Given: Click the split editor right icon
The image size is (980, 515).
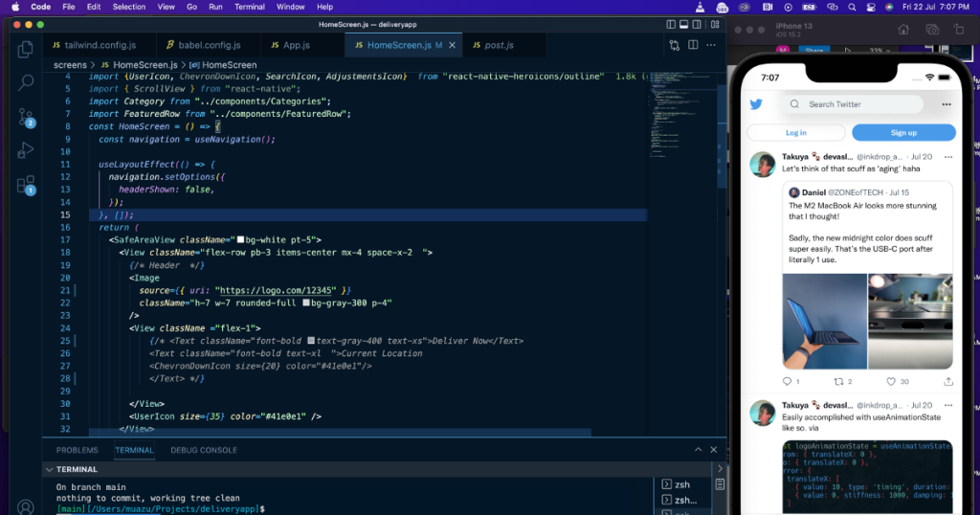Looking at the screenshot, I should pyautogui.click(x=693, y=45).
